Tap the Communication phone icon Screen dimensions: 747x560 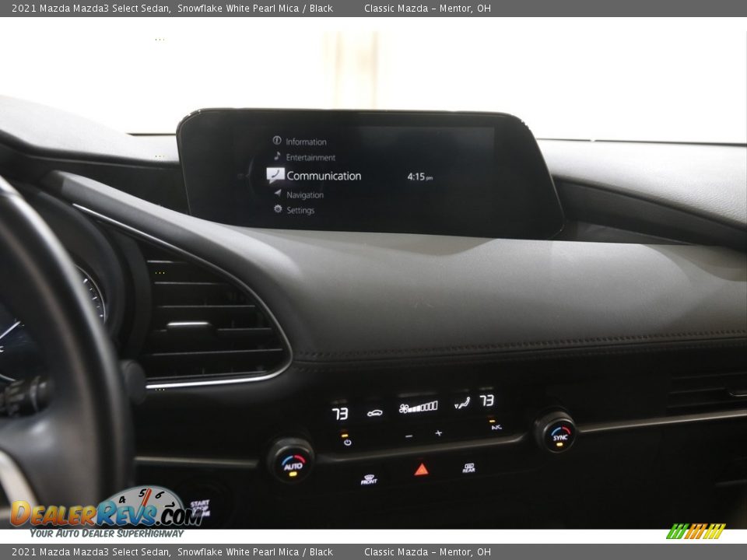point(275,175)
